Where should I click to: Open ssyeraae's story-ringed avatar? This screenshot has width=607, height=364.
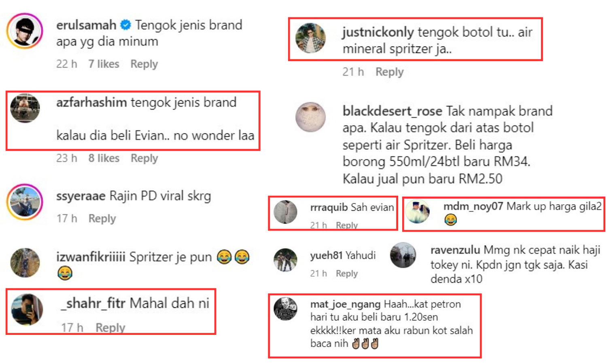[25, 202]
